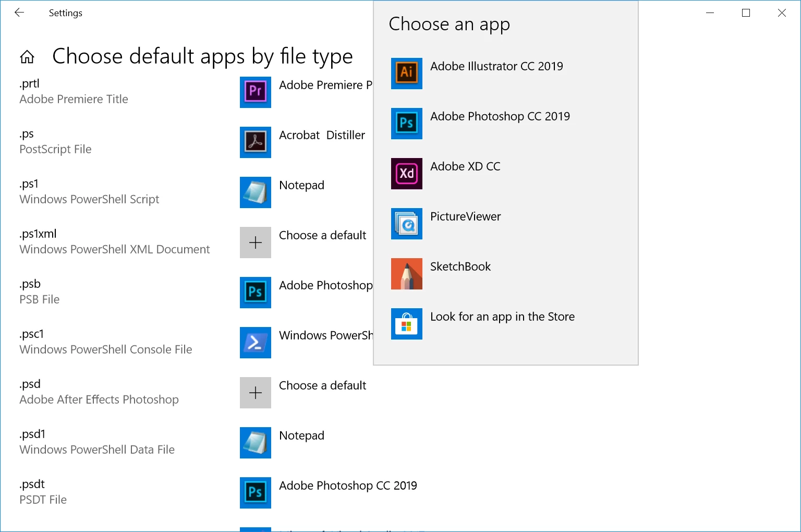Viewport: 801px width, 532px height.
Task: Click Adobe After Effects Photoshop text
Action: [x=99, y=400]
